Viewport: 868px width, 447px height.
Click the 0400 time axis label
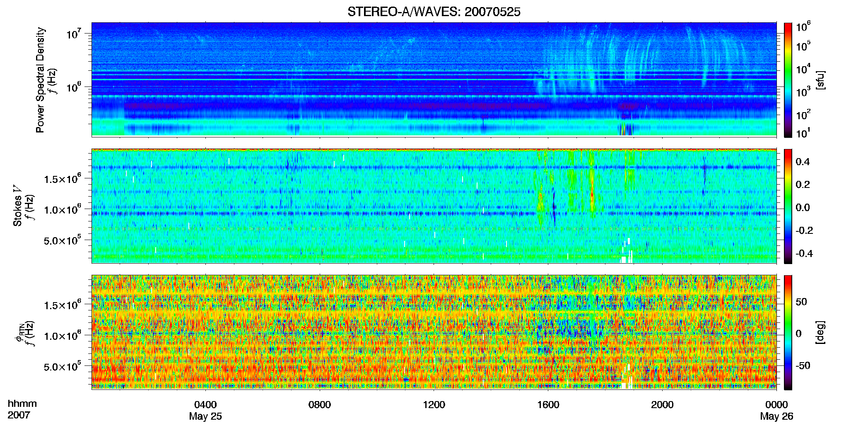[x=205, y=405]
